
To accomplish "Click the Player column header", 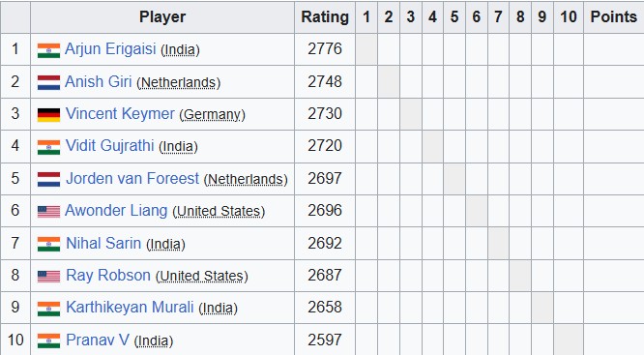I will tap(162, 16).
